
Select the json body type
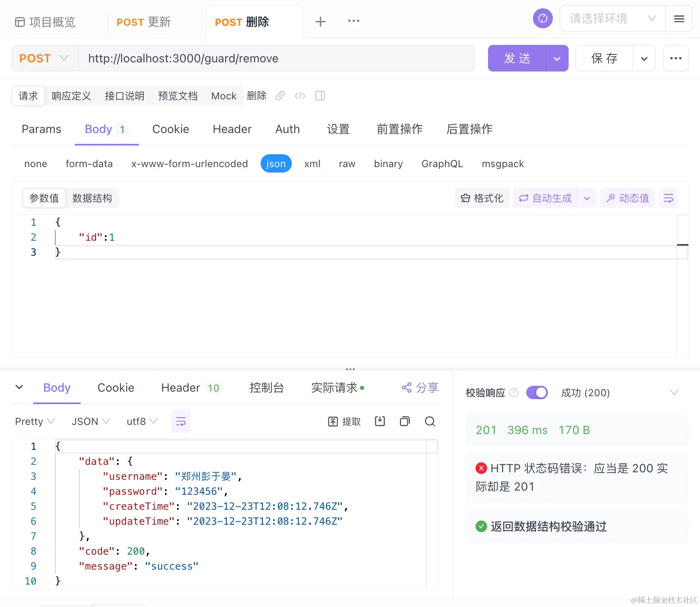pyautogui.click(x=276, y=164)
